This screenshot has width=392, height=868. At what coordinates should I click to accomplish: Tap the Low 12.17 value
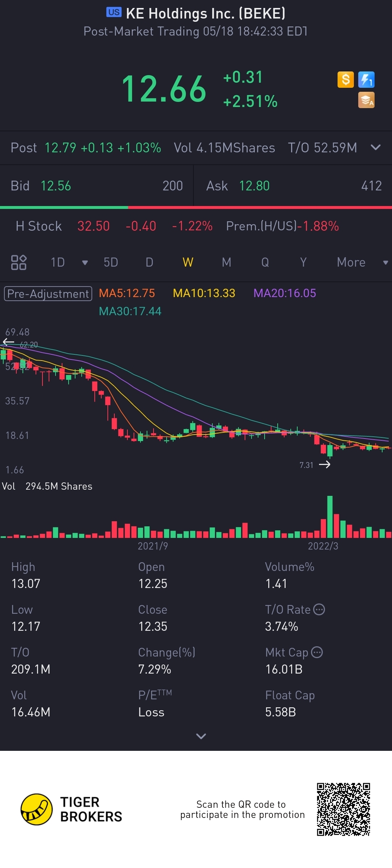point(26,626)
